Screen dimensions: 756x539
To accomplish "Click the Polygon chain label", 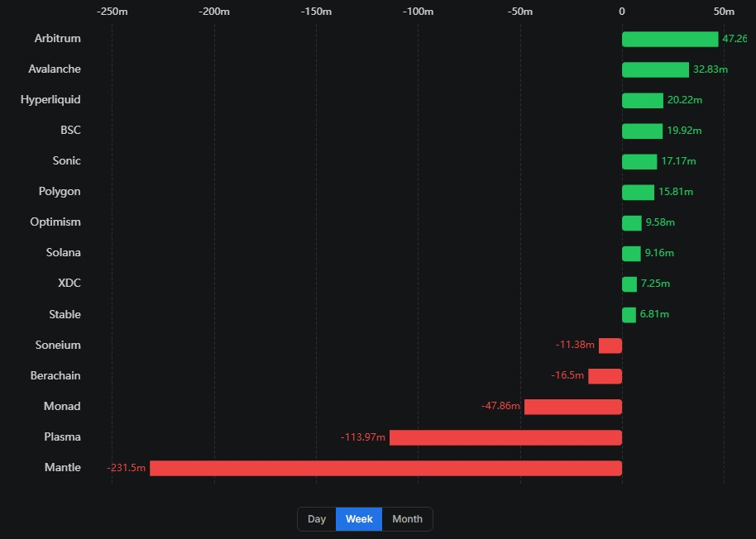I will [60, 192].
